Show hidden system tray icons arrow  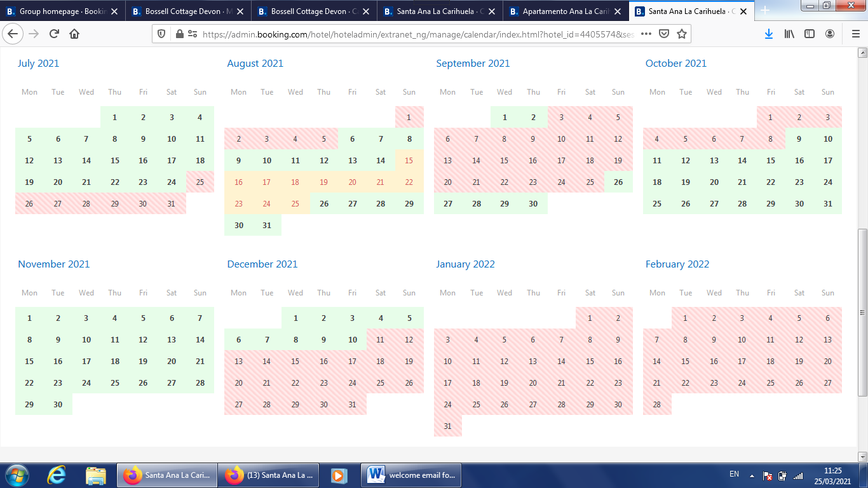pos(752,475)
